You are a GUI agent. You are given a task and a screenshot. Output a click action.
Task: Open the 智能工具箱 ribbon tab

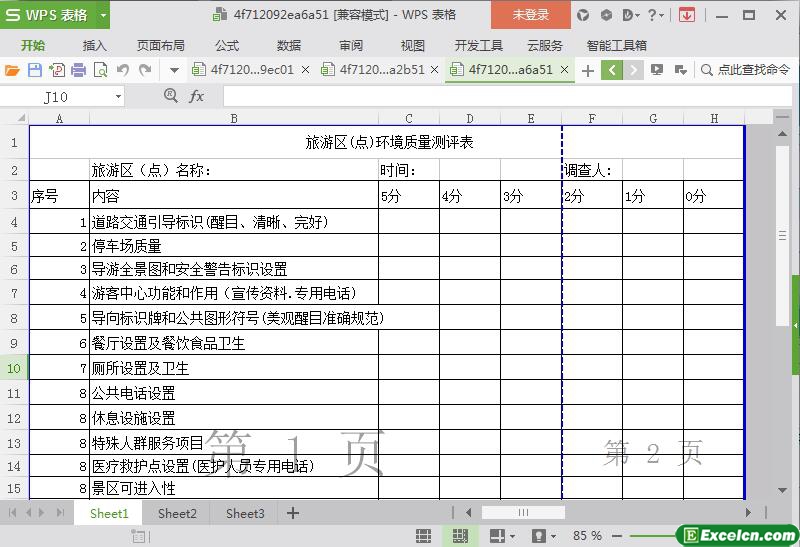(616, 45)
